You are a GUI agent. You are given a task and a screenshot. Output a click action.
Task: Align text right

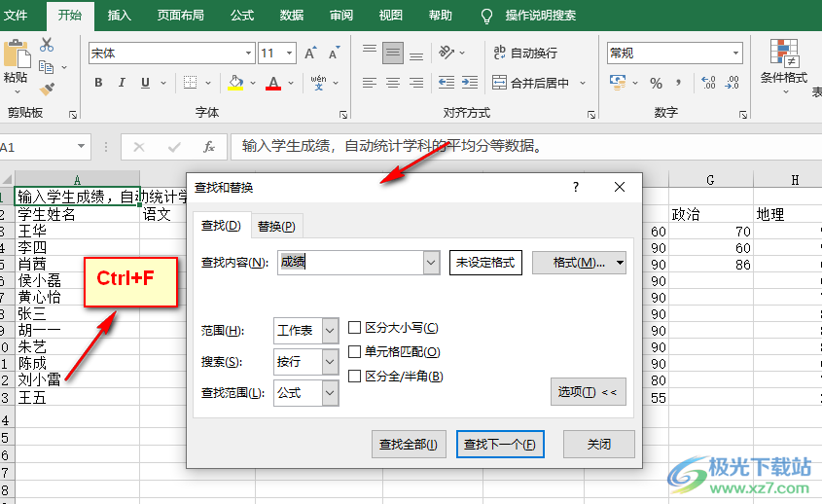point(416,83)
